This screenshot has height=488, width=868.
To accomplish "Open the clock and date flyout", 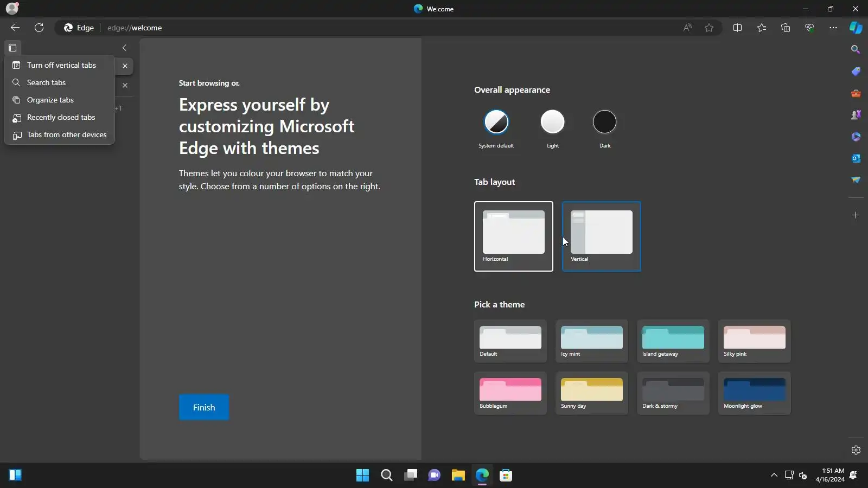I will tap(830, 476).
